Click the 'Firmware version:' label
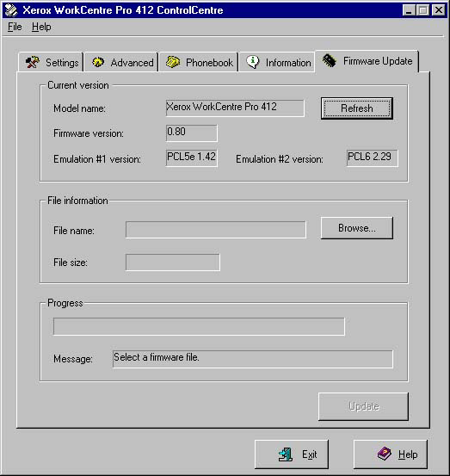 89,133
